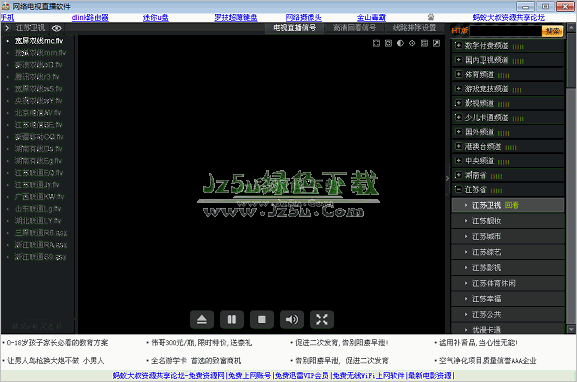Open the 金山毒霸 link at top

pos(371,17)
